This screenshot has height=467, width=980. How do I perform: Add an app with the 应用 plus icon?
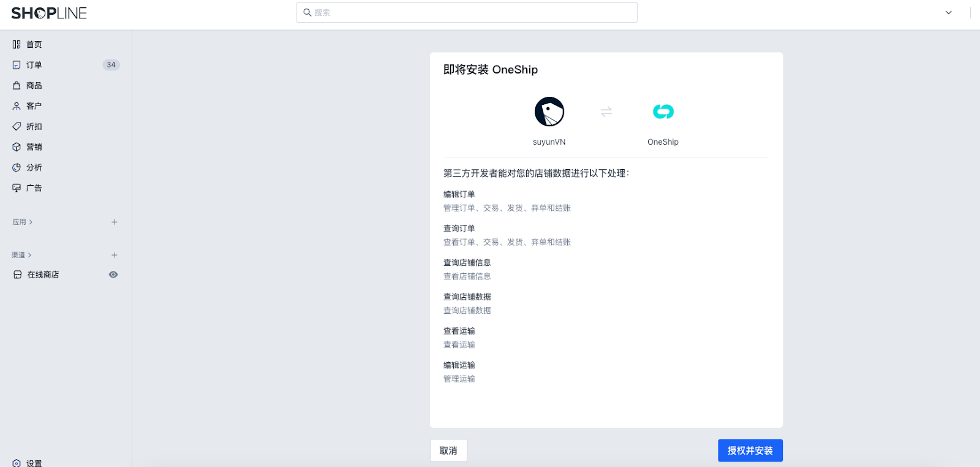click(115, 222)
